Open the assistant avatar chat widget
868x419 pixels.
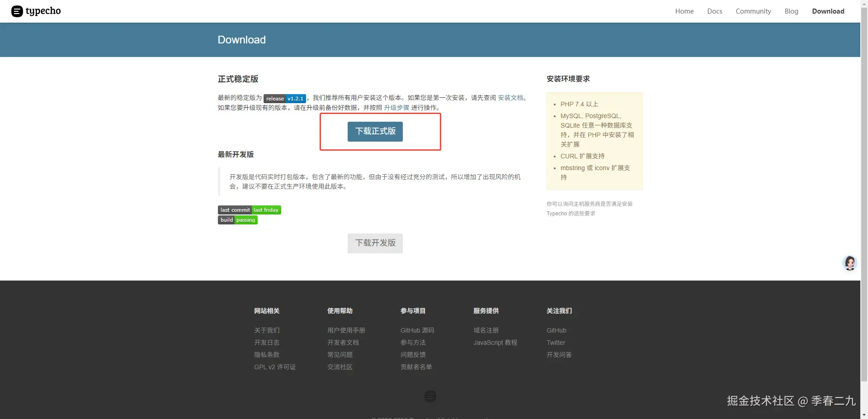850,263
